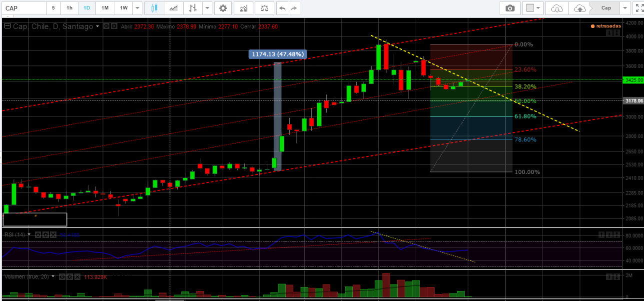Click the Fibonacci 78.60% level label
Image resolution: width=644 pixels, height=301 pixels.
point(526,139)
